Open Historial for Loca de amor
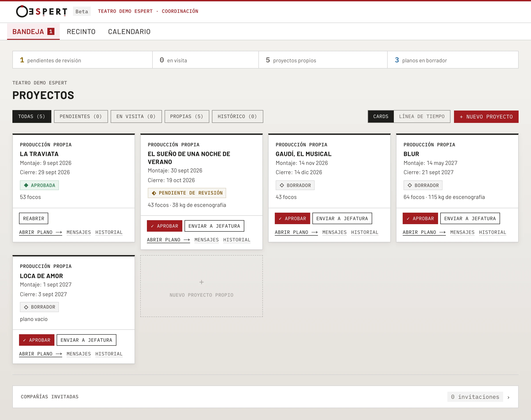This screenshot has height=420, width=531. (109, 354)
